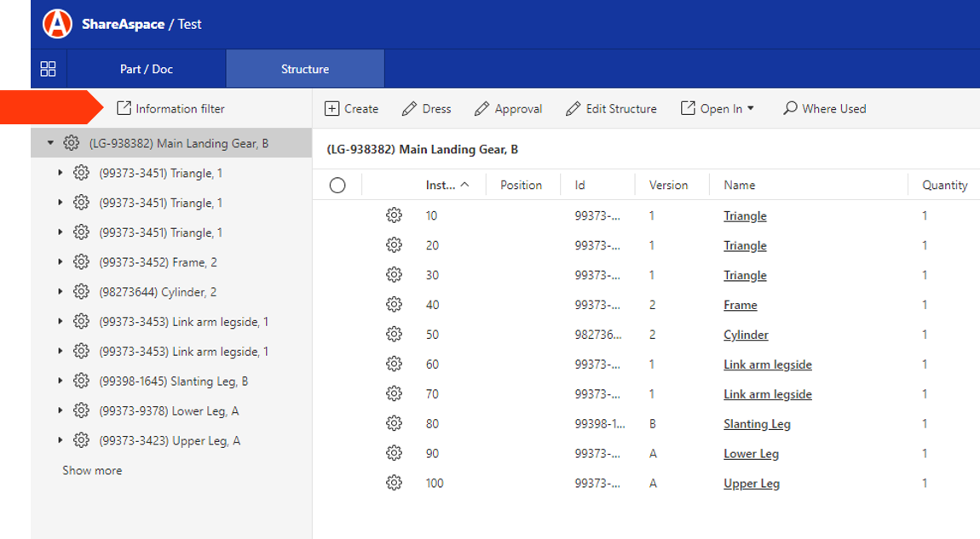
Task: Select the Dress pencil icon
Action: click(406, 108)
